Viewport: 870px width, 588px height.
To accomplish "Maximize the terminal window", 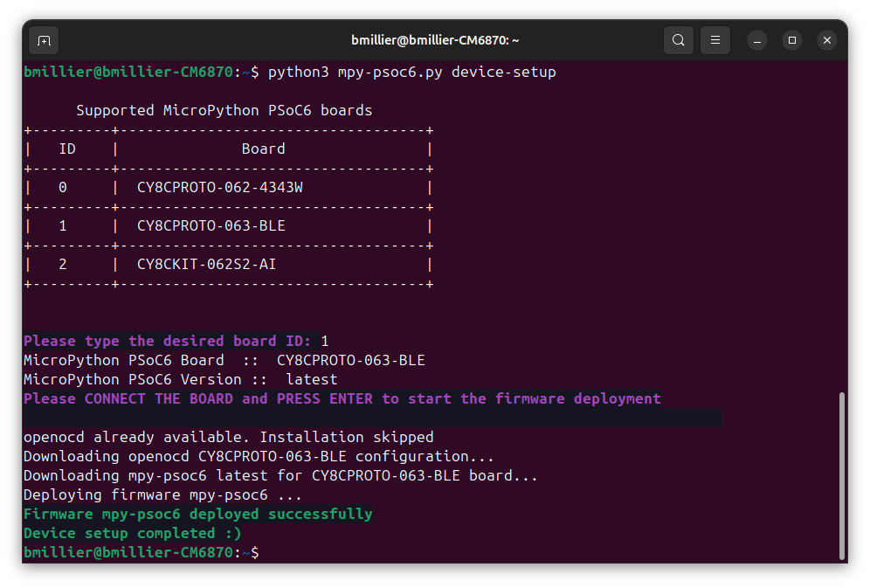I will (x=791, y=40).
